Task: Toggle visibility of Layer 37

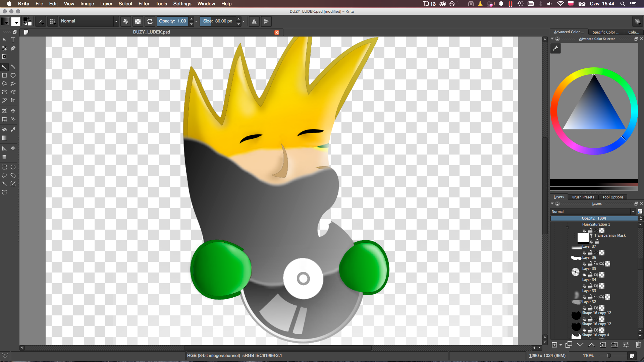Action: point(584,253)
